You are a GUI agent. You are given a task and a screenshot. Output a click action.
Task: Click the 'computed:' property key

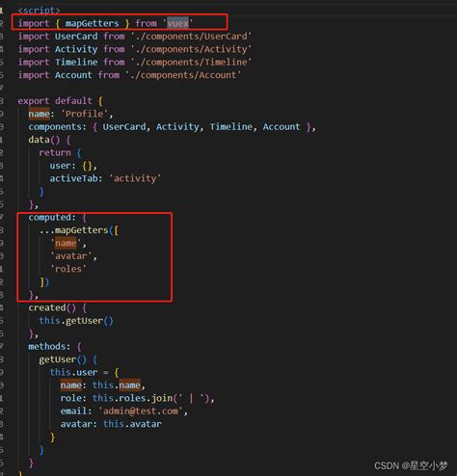(52, 218)
